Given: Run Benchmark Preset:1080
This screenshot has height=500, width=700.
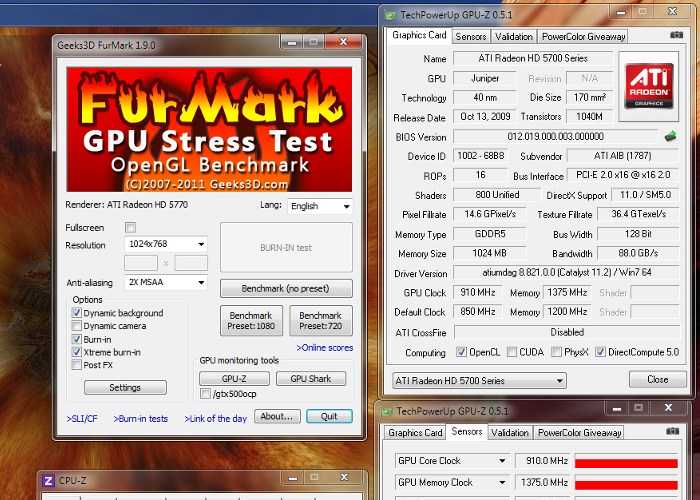Looking at the screenshot, I should pos(251,321).
